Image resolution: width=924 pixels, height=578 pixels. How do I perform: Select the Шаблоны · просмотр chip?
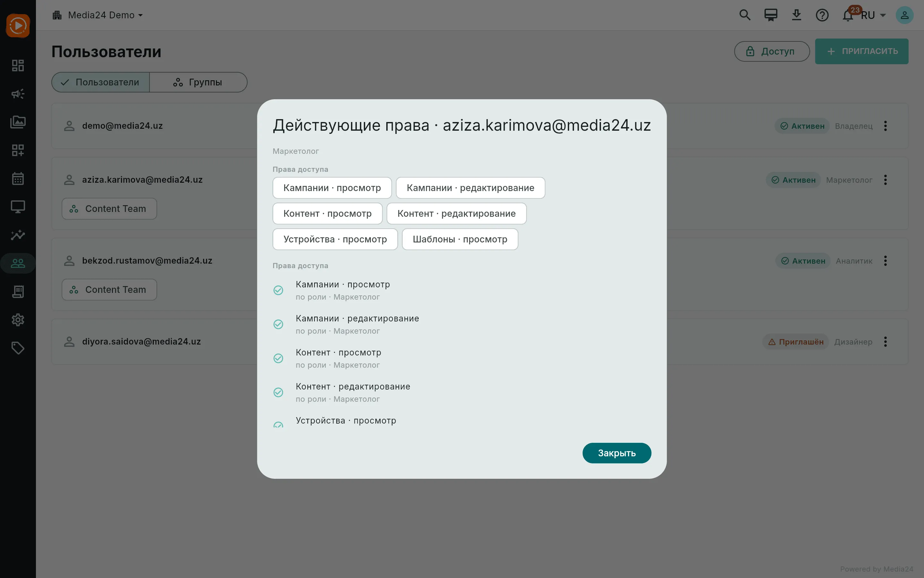click(x=460, y=239)
